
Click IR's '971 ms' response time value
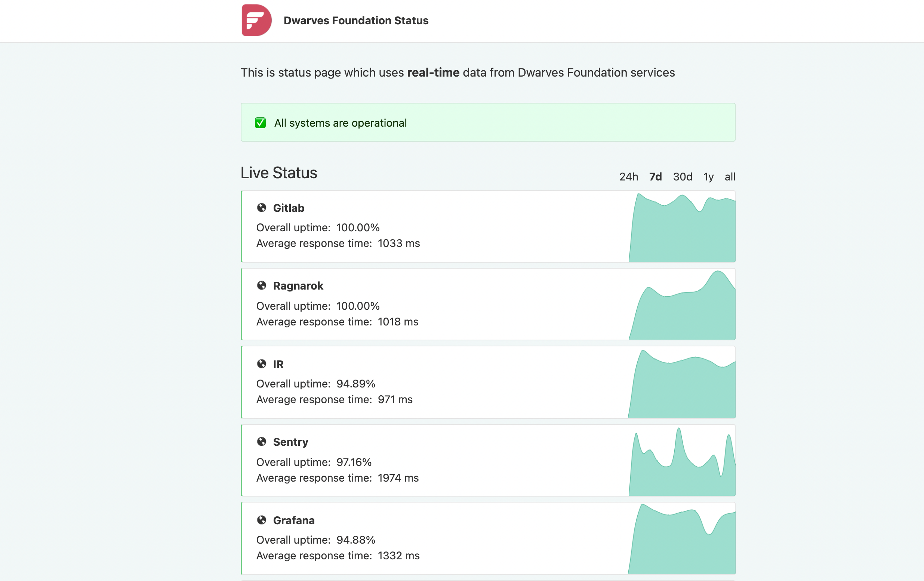click(395, 400)
